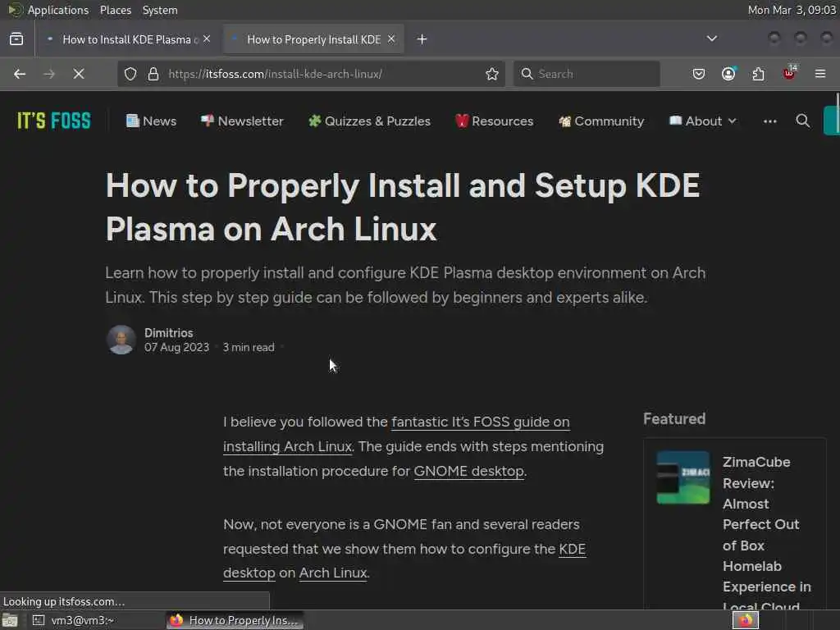
Task: Select the Firefox 'How to Properly Ins...' taskbar entry
Action: pos(235,620)
